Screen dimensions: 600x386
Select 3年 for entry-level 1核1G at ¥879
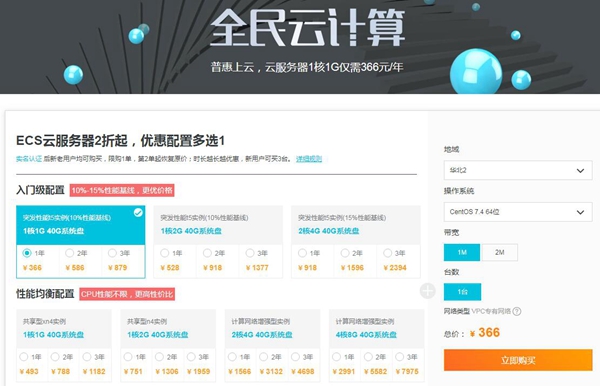[x=112, y=253]
